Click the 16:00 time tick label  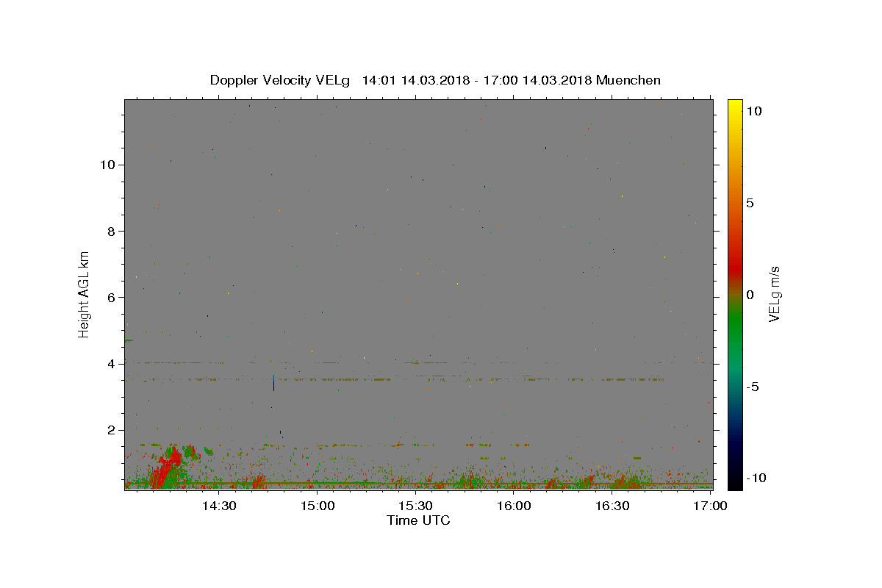coord(514,506)
